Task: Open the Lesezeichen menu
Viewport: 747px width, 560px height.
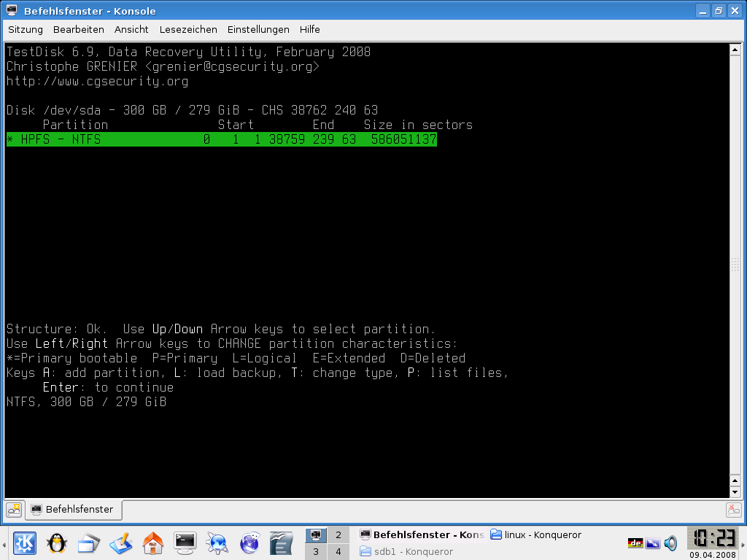Action: point(188,29)
